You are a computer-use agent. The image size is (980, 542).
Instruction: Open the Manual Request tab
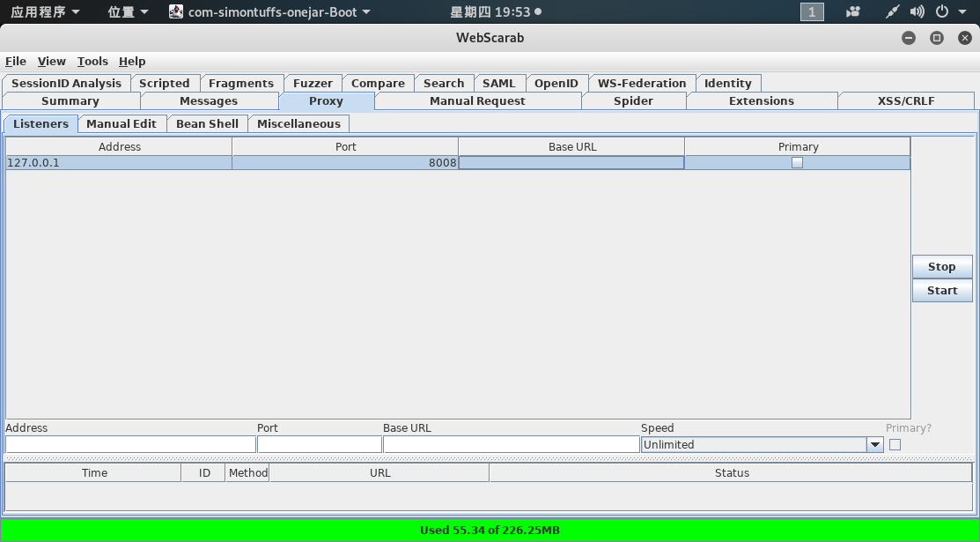(477, 100)
